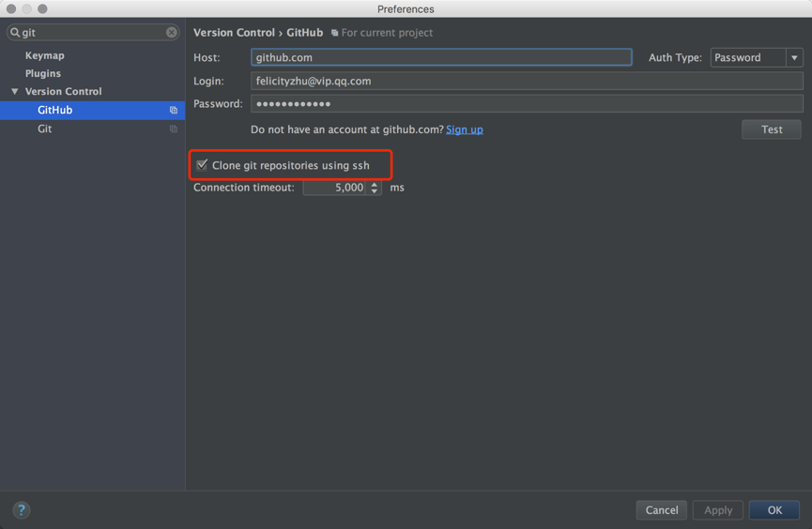
Task: Click the git search box
Action: coord(93,33)
